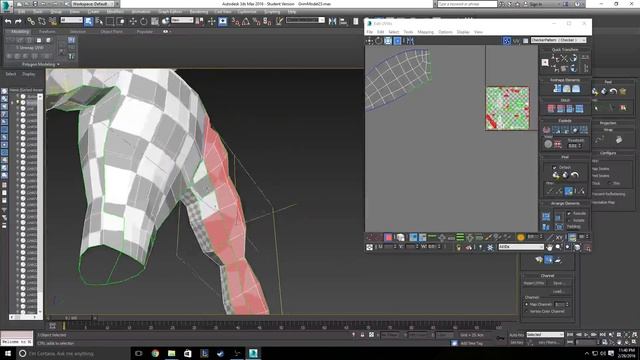Click first Reshape Elements straighten icon
Image resolution: width=640 pixels, height=360 pixels.
[557, 88]
